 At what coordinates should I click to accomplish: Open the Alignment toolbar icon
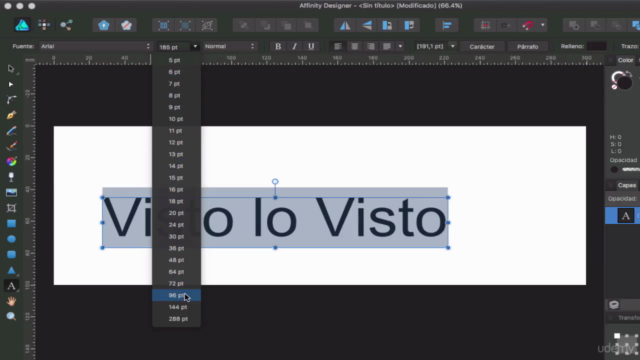pos(447,25)
